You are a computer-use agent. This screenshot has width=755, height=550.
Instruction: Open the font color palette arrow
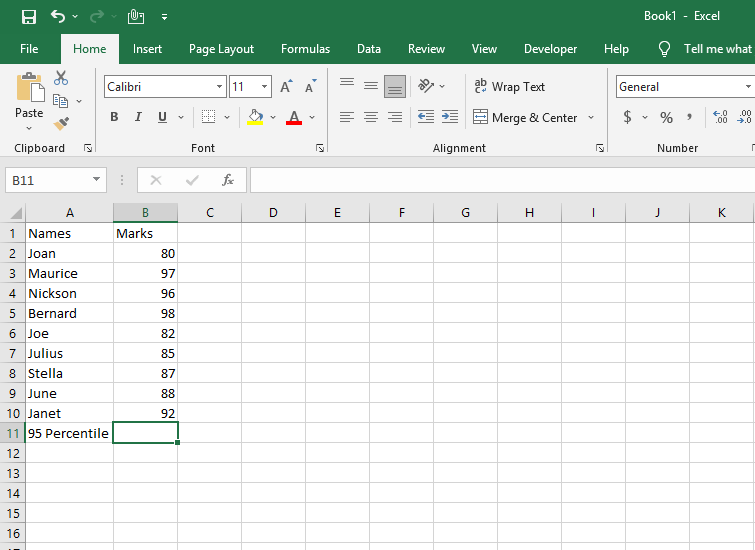(312, 117)
